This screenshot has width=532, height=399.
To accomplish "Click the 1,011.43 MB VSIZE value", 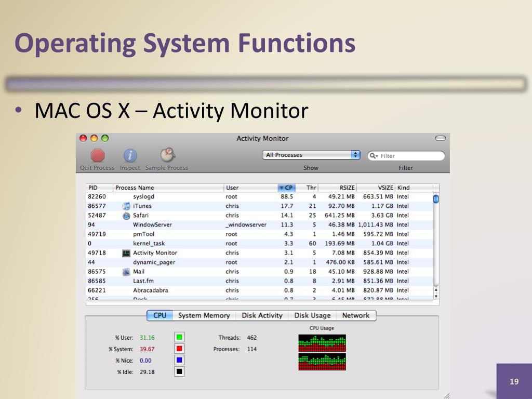I will coord(376,224).
